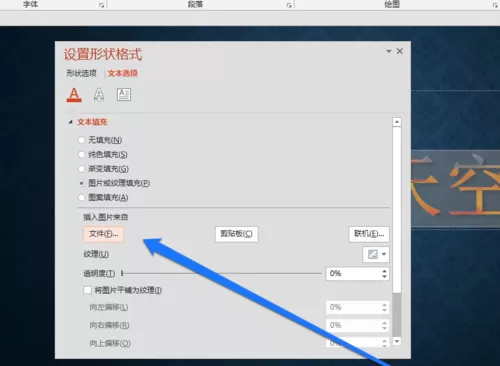This screenshot has width=500, height=366.
Task: Increase 透明度 with the up spinner
Action: point(384,271)
